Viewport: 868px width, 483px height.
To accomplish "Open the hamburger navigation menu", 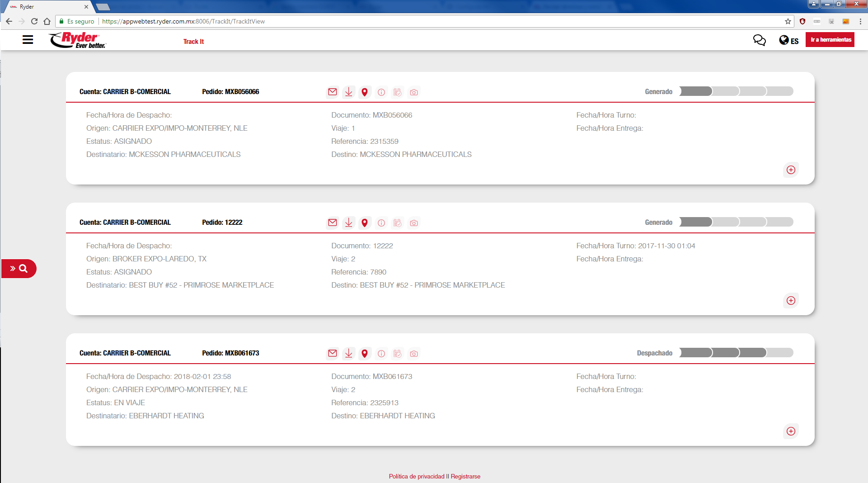I will [28, 40].
